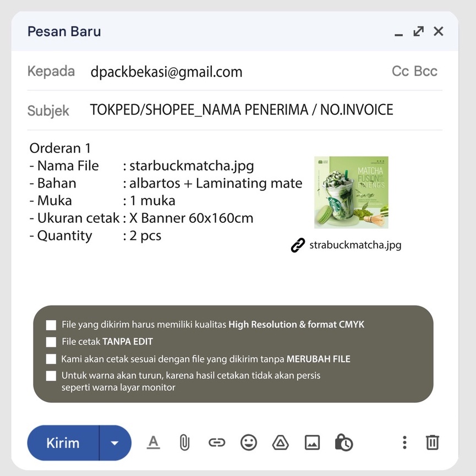The height and width of the screenshot is (476, 476).
Task: Check the Untuk warna akan turun checkbox
Action: click(x=51, y=376)
